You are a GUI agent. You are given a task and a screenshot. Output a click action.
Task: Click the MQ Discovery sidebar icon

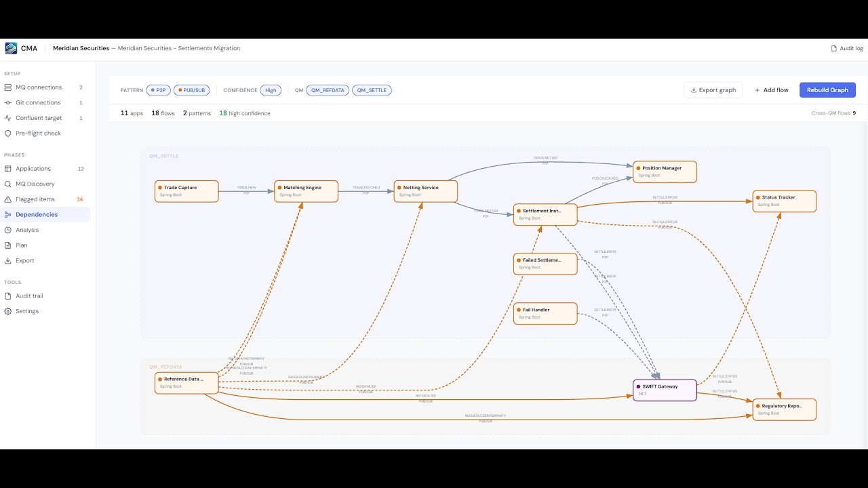pos(8,184)
